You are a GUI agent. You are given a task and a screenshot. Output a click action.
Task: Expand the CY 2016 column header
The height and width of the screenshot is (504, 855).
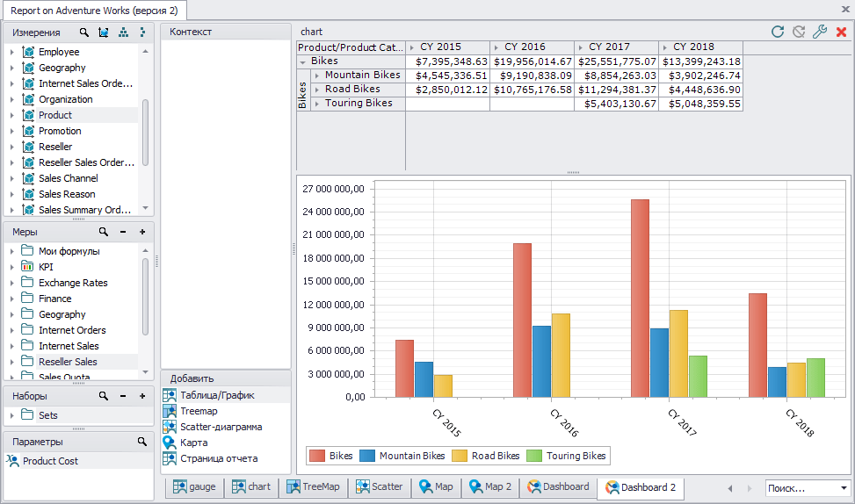(496, 48)
